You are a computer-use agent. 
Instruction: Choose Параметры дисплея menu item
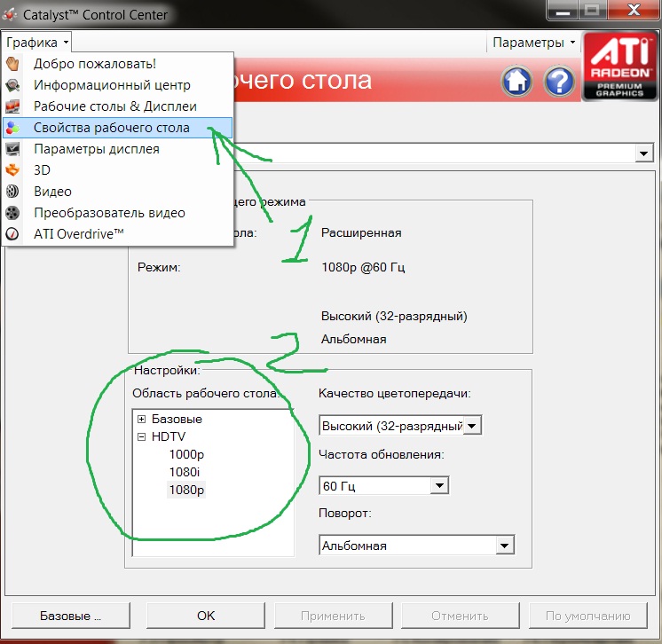[118, 149]
